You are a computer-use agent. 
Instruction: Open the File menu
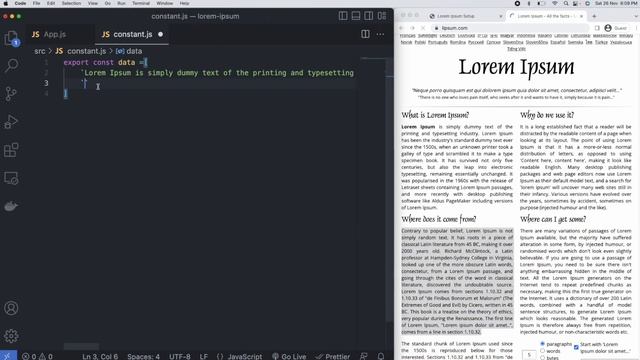coord(36,3)
